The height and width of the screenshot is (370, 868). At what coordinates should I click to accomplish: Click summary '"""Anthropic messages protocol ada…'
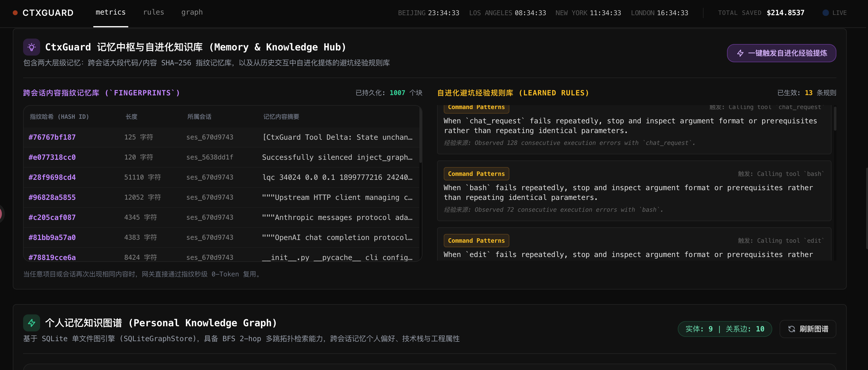point(337,218)
